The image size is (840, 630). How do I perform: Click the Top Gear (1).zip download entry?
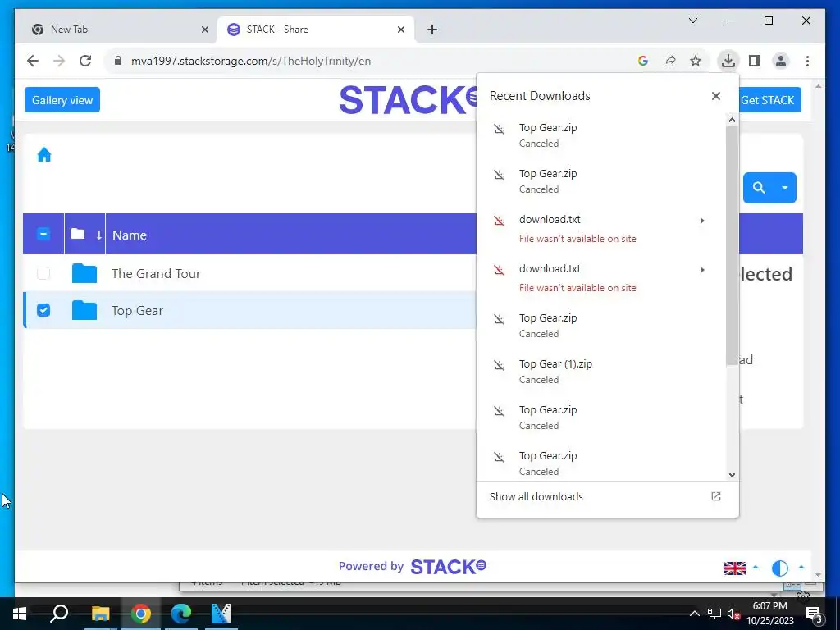click(x=601, y=372)
